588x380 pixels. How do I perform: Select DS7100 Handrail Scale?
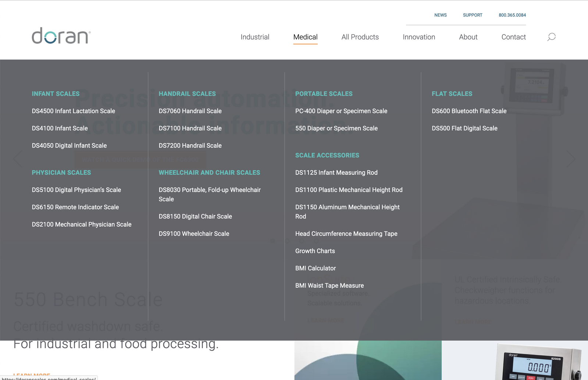190,128
